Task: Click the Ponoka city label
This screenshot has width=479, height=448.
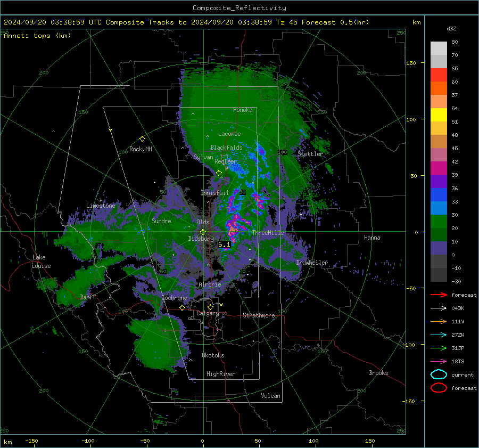Action: pos(243,110)
